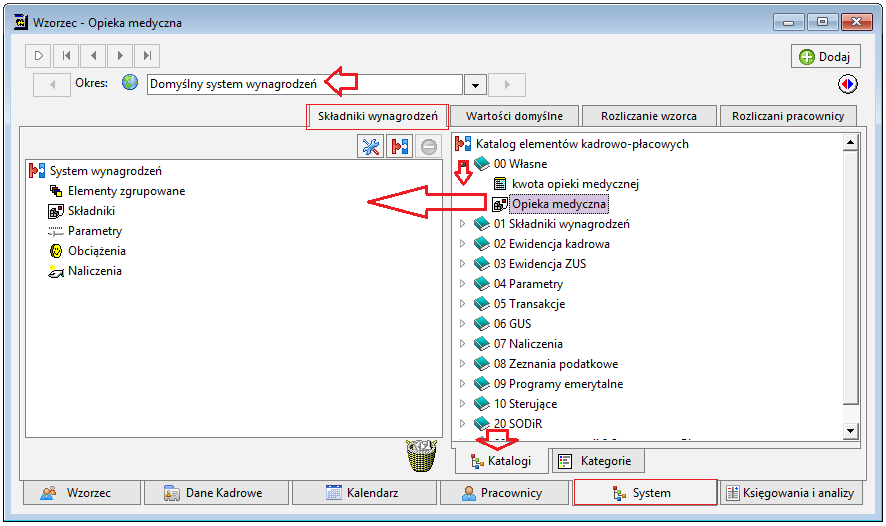Viewport: 886px width, 526px height.
Task: Click the Dodaj button
Action: [x=826, y=56]
